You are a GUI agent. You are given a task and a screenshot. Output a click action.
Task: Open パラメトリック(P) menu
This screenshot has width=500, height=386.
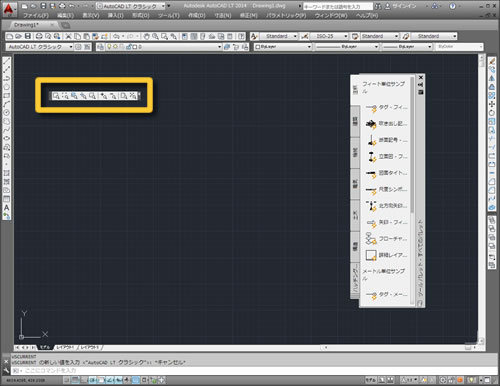286,15
